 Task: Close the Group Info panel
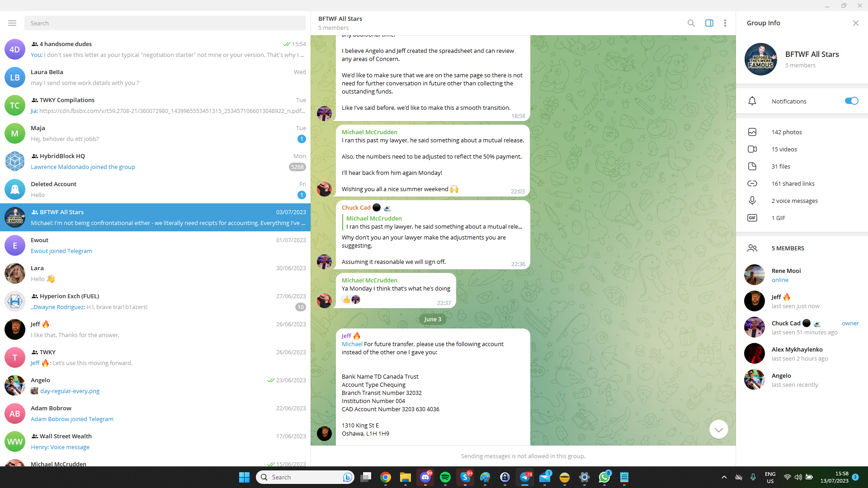tap(855, 23)
